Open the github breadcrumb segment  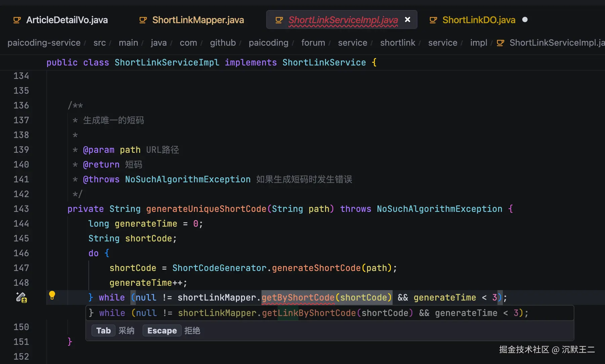[x=223, y=43]
